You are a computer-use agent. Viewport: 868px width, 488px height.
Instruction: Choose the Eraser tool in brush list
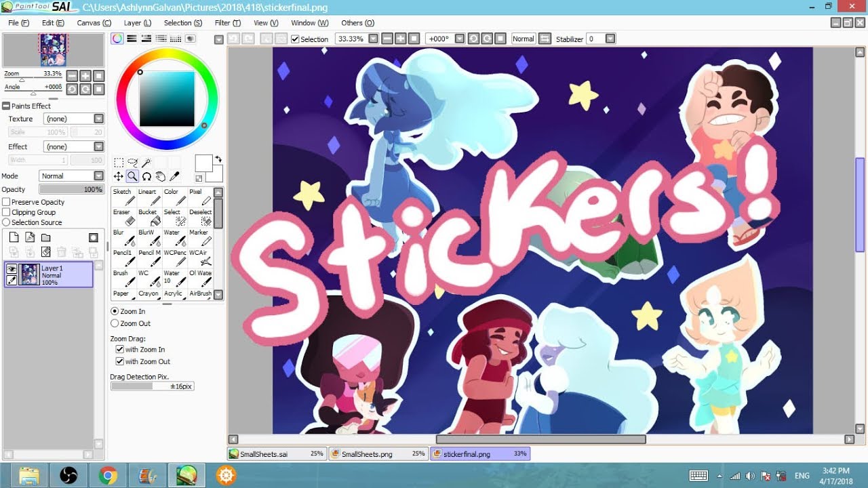(123, 217)
